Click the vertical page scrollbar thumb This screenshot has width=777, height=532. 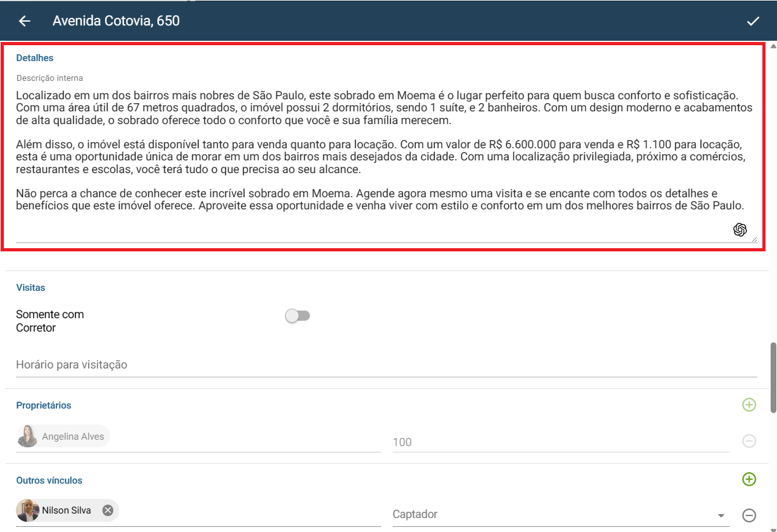[x=773, y=378]
